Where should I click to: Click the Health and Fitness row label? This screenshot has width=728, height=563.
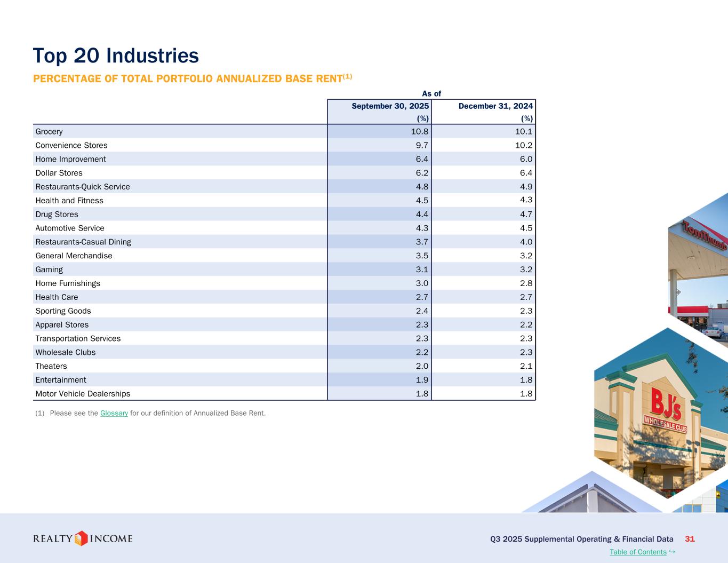point(69,201)
